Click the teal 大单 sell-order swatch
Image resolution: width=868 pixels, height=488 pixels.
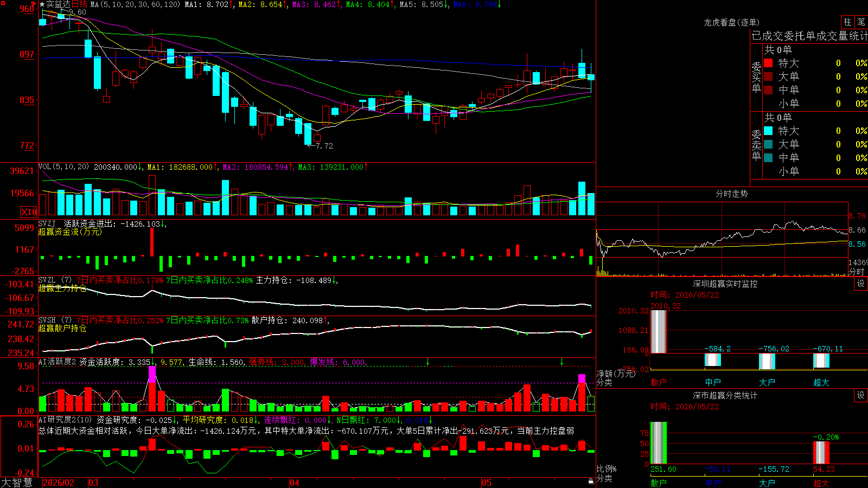(x=768, y=144)
